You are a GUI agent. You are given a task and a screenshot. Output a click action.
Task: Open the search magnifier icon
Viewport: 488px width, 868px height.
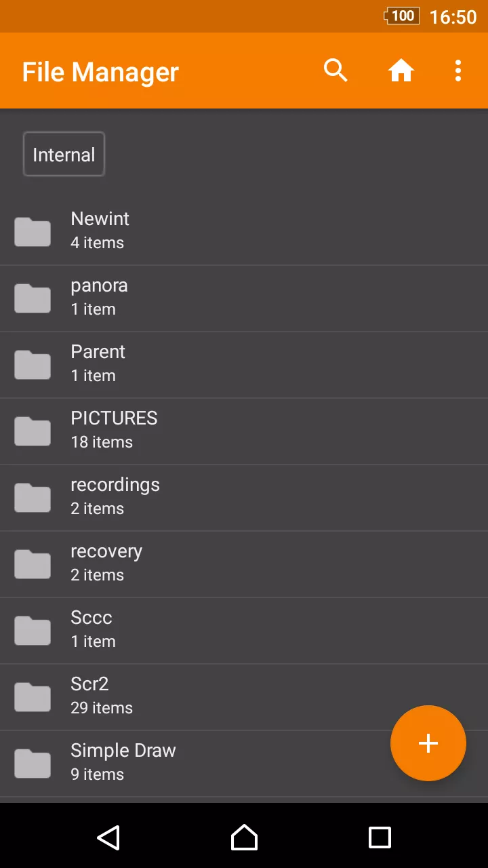pyautogui.click(x=335, y=71)
